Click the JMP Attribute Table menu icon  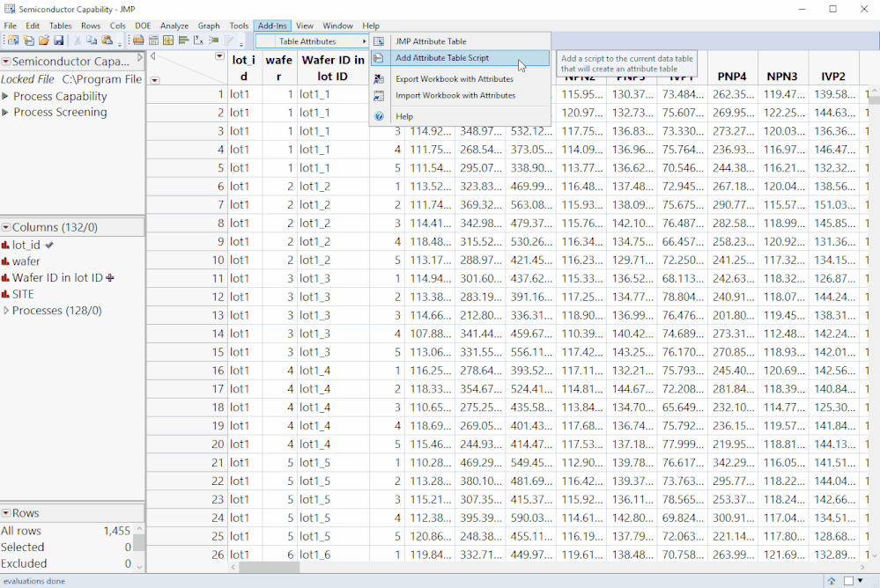click(x=379, y=41)
